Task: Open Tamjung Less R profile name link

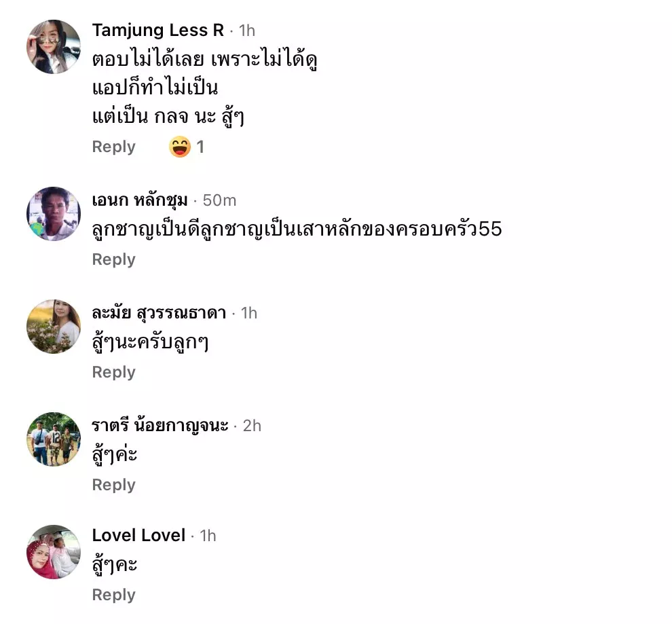Action: [x=157, y=30]
